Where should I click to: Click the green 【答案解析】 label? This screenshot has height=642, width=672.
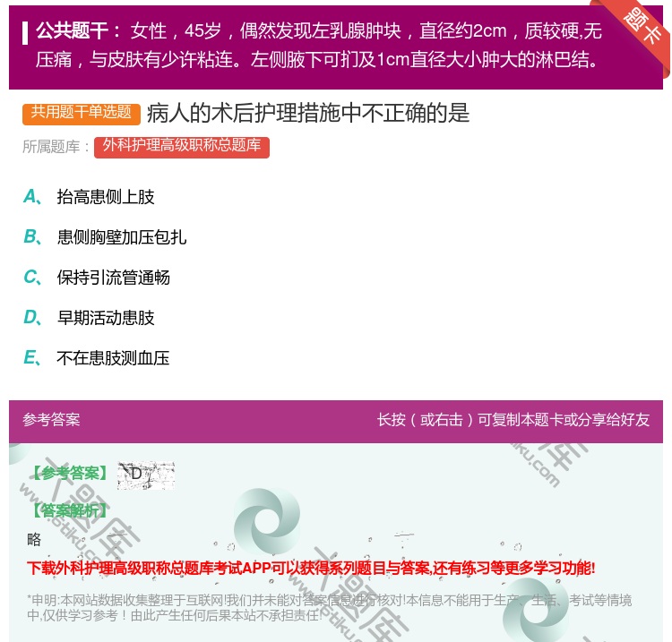coord(68,510)
